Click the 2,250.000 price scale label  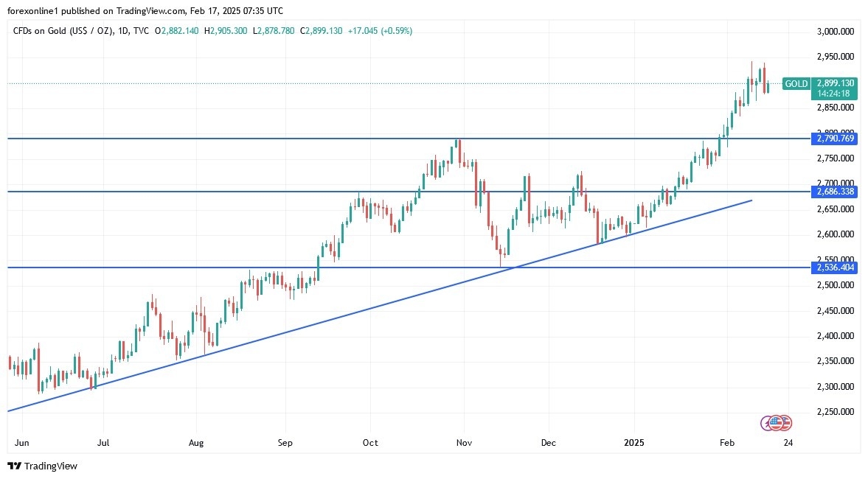[836, 412]
